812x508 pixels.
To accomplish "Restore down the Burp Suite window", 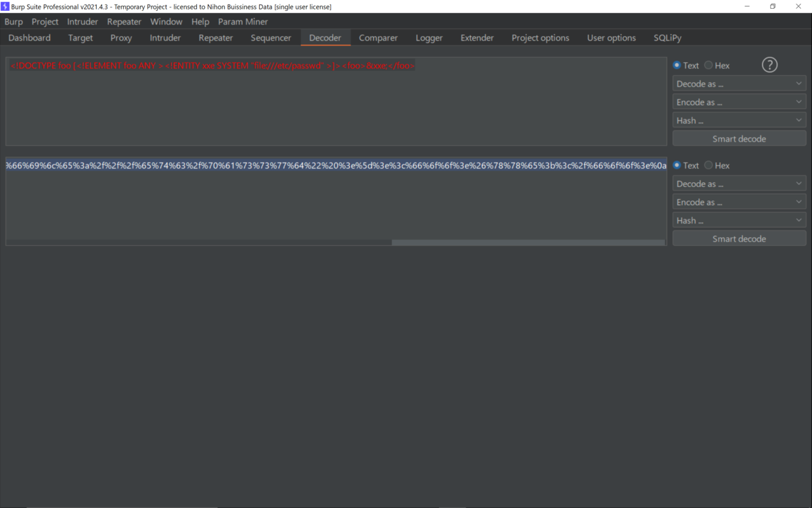I will [773, 6].
